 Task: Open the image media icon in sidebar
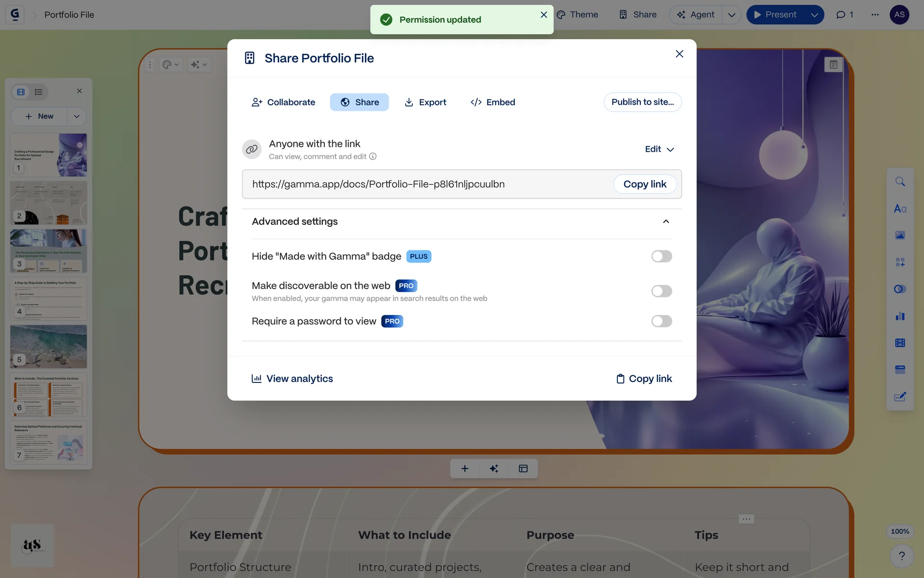coord(900,235)
